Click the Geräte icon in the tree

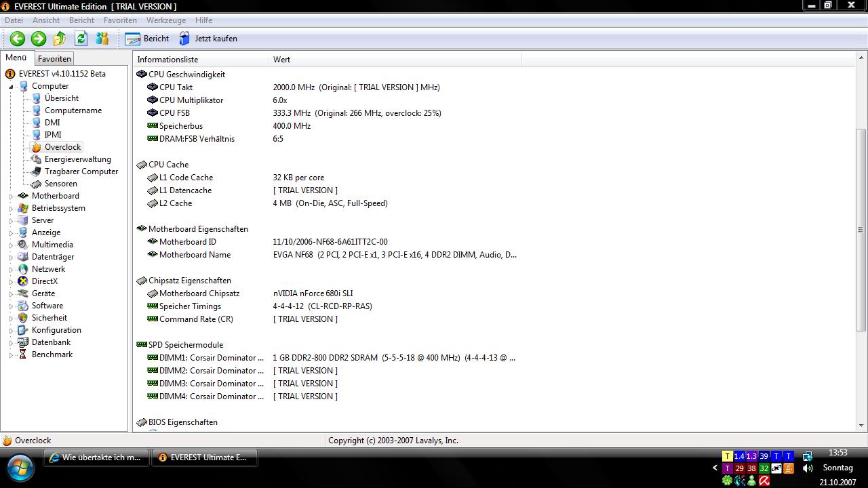[23, 293]
